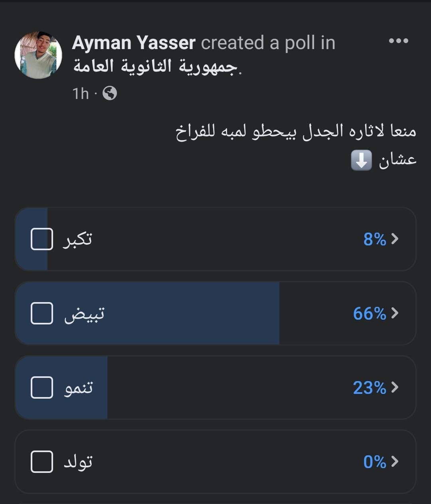Click the public globe privacy icon
This screenshot has height=504, width=431.
click(110, 93)
